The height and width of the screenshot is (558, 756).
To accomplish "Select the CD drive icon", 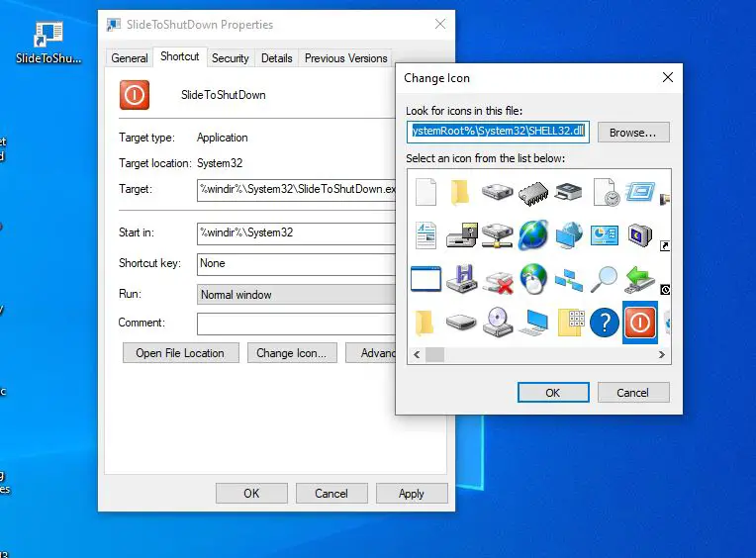I will [498, 322].
